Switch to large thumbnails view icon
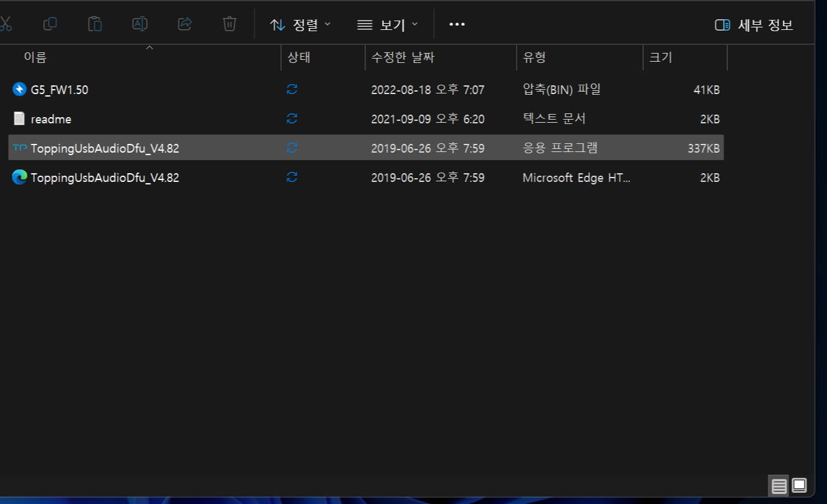The width and height of the screenshot is (827, 504). pyautogui.click(x=800, y=485)
